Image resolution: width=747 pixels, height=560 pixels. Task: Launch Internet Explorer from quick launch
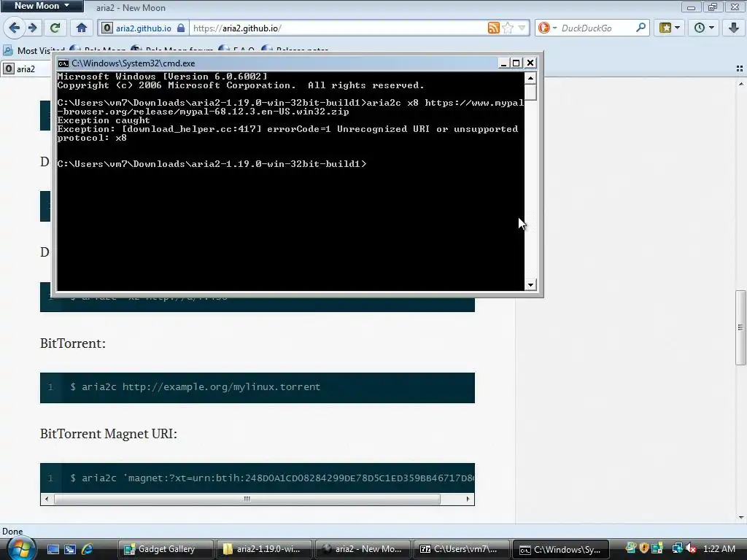tap(88, 549)
